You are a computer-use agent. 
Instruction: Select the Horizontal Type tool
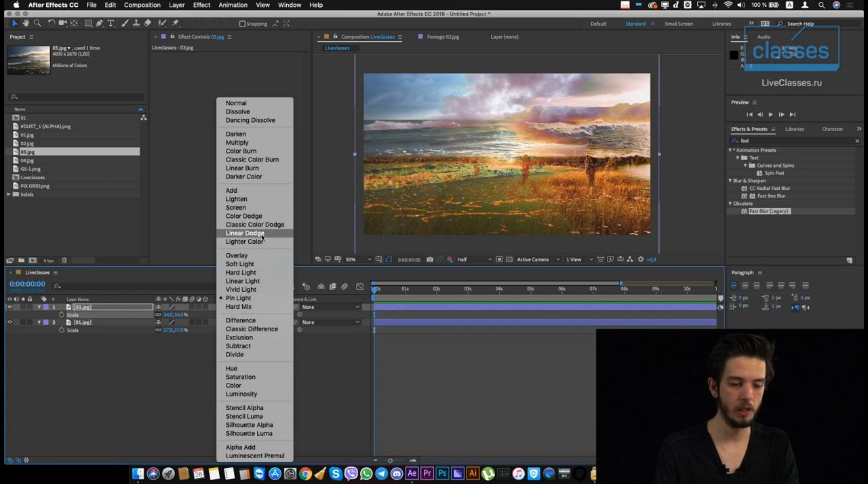[111, 23]
